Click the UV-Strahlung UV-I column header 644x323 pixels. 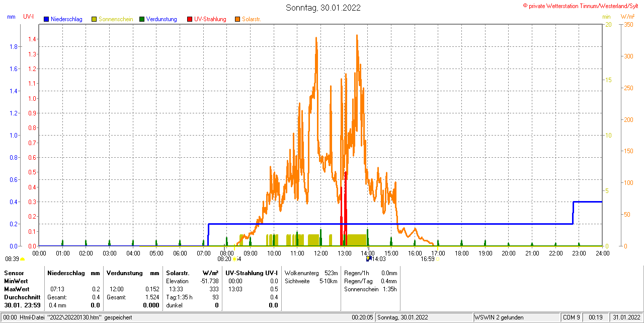tap(252, 273)
